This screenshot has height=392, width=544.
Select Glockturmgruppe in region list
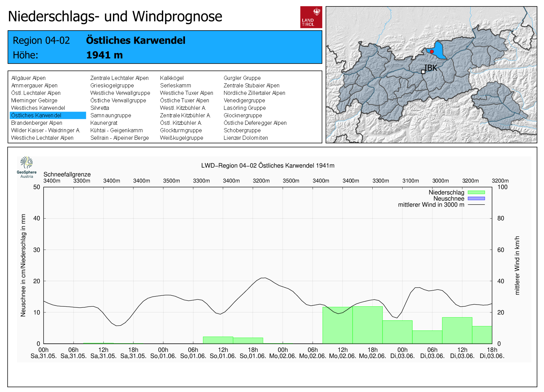tap(181, 130)
